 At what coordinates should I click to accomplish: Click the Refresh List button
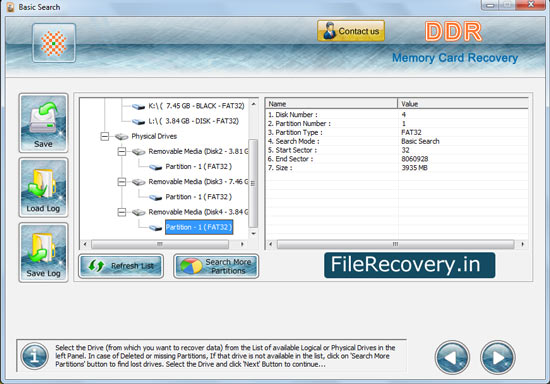point(121,266)
